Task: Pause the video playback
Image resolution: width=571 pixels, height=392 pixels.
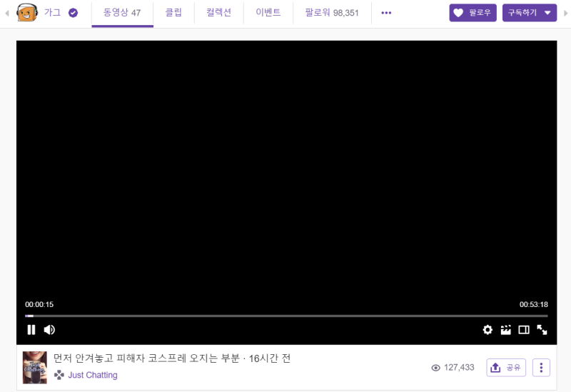Action: pyautogui.click(x=31, y=330)
